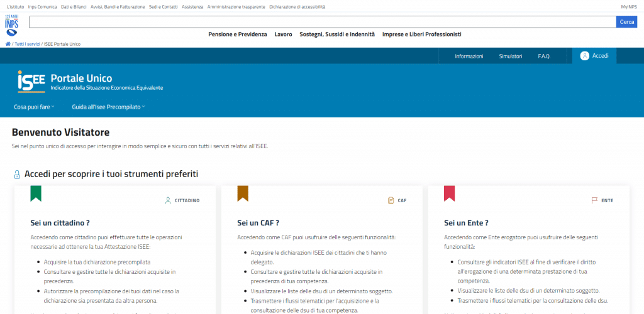The width and height of the screenshot is (644, 314).
Task: Select Imprese e Liberi Professionisti category
Action: tap(422, 35)
